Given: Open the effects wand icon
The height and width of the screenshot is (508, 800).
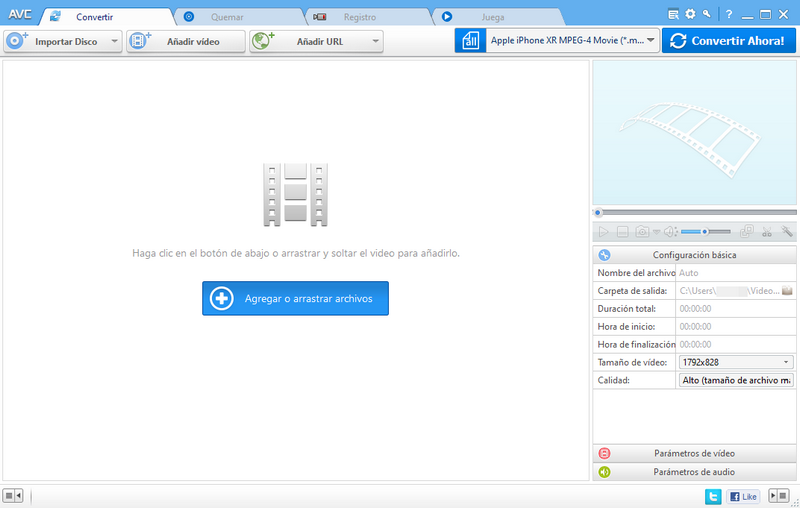Looking at the screenshot, I should [x=786, y=232].
